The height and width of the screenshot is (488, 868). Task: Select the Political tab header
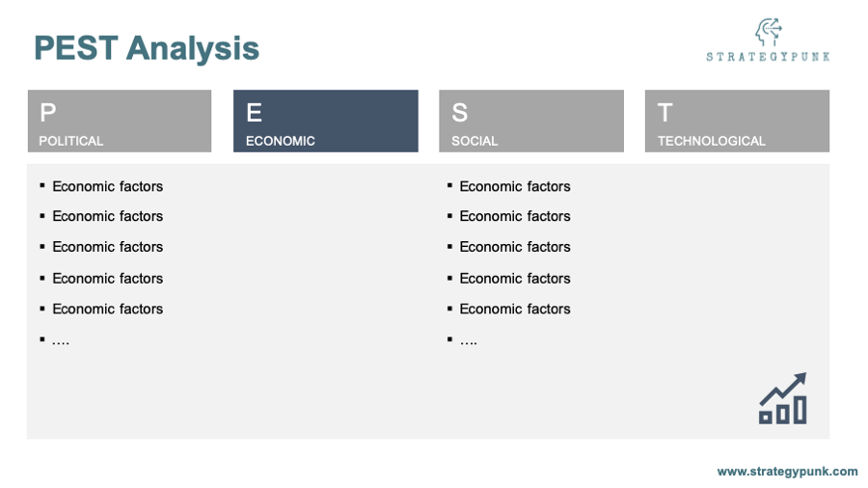(120, 122)
